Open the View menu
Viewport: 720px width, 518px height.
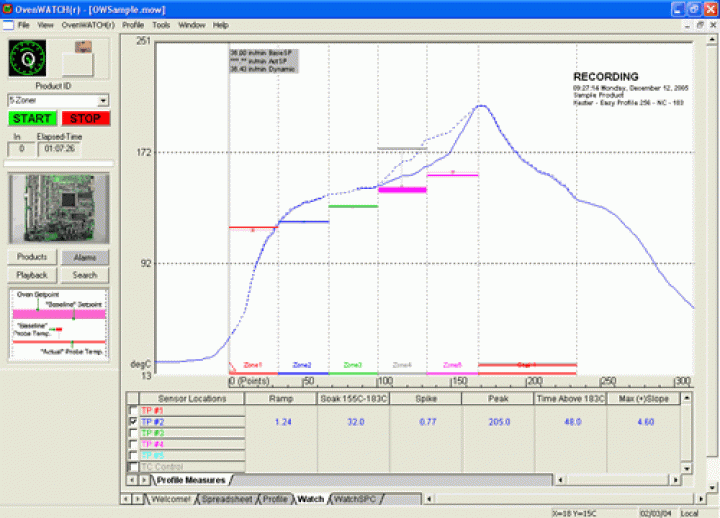45,25
